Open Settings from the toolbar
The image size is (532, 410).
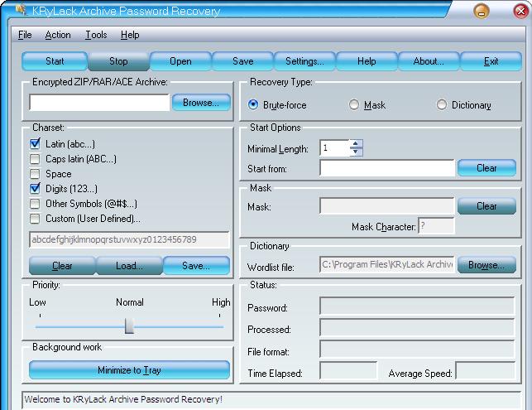point(304,61)
